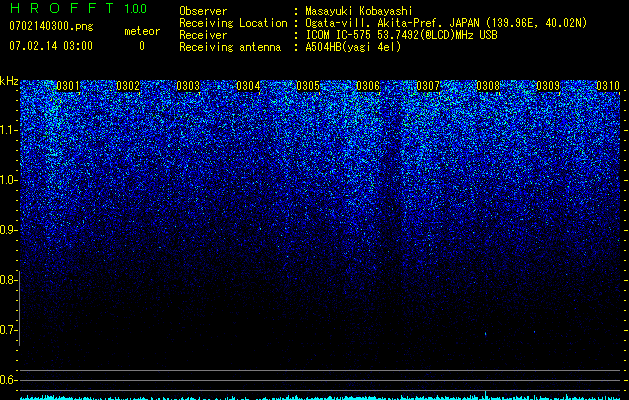Click the observer name Masayuki Kobayashi
Image resolution: width=629 pixels, height=400 pixels.
359,11
